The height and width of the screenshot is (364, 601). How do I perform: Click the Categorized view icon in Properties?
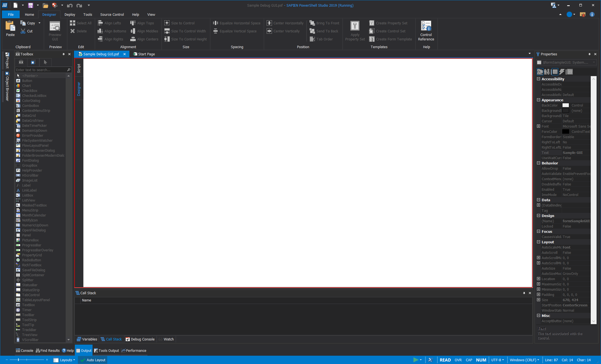coord(540,72)
